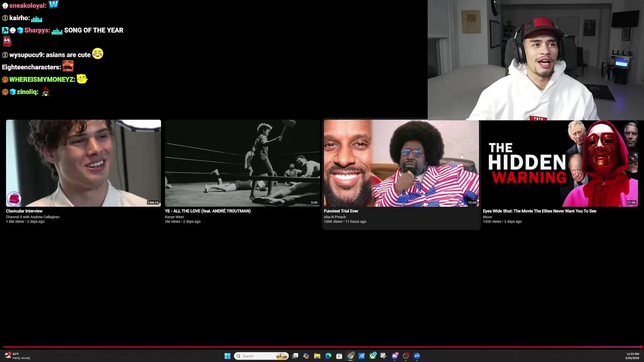This screenshot has height=362, width=644.
Task: Click the 'Clavicular Interview' video title
Action: pos(24,211)
